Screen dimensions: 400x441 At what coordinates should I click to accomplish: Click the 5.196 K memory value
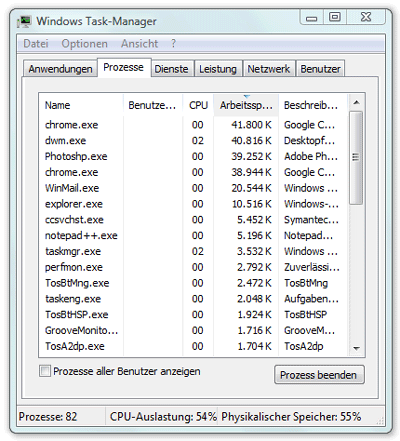point(254,236)
